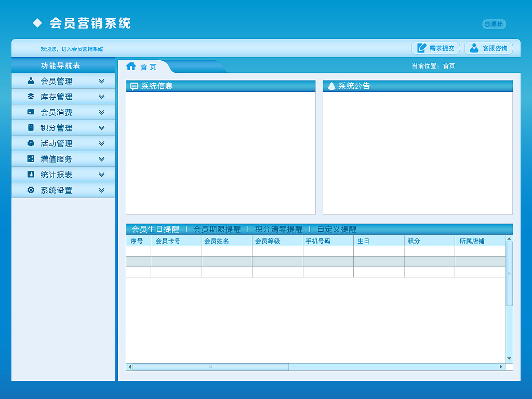This screenshot has width=532, height=399.
Task: Select the 积分清零提醒 tab
Action: click(x=279, y=229)
